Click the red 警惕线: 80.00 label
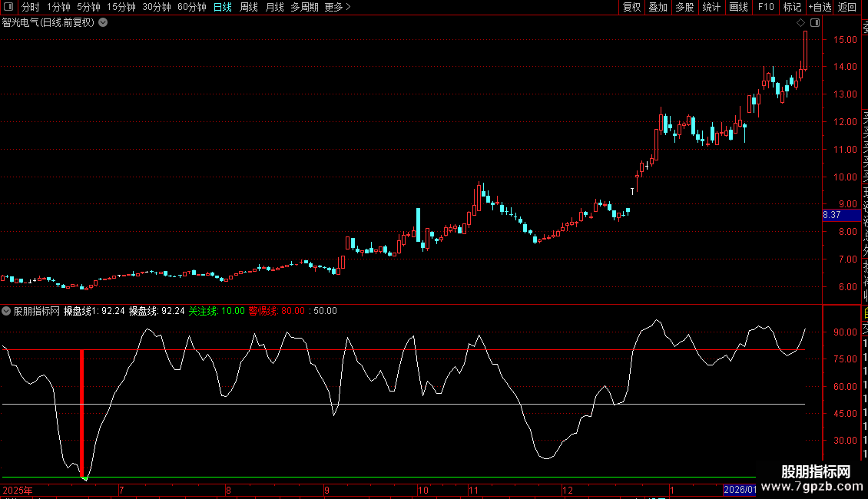The width and height of the screenshot is (868, 499). tap(277, 311)
